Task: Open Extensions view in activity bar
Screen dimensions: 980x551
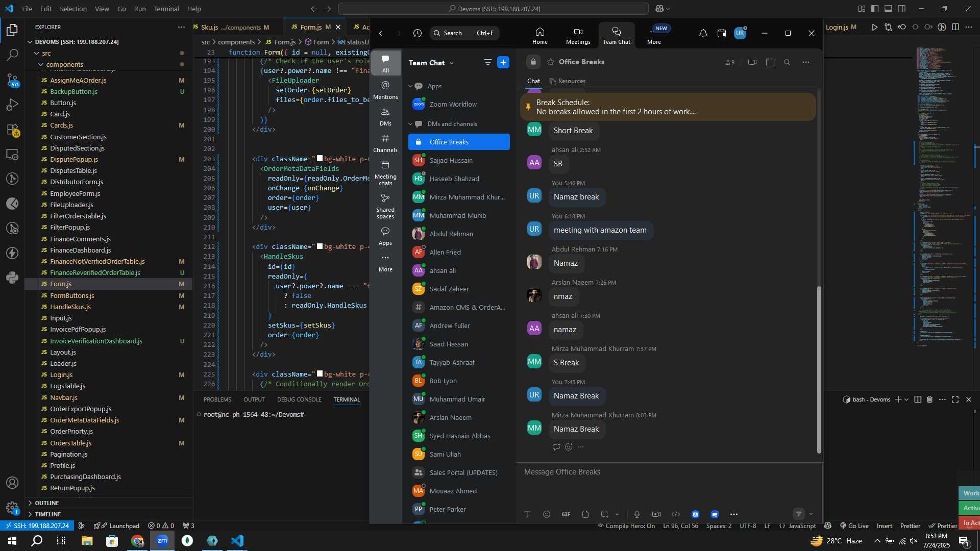Action: point(12,130)
